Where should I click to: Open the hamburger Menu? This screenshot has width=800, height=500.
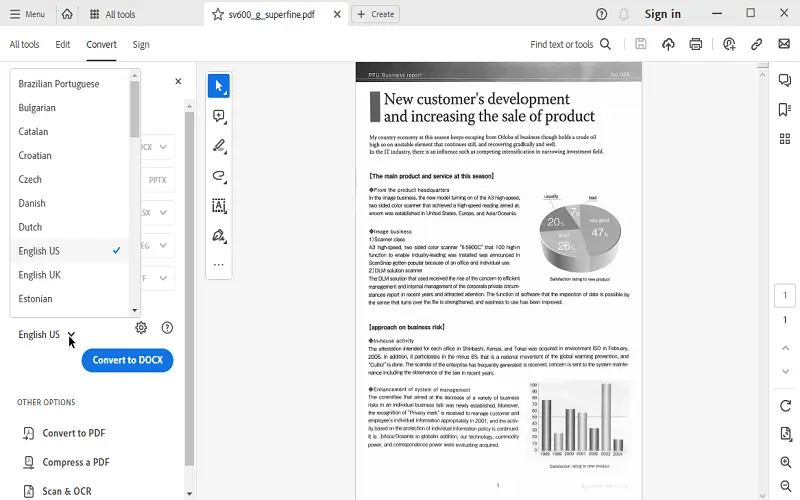(x=28, y=14)
